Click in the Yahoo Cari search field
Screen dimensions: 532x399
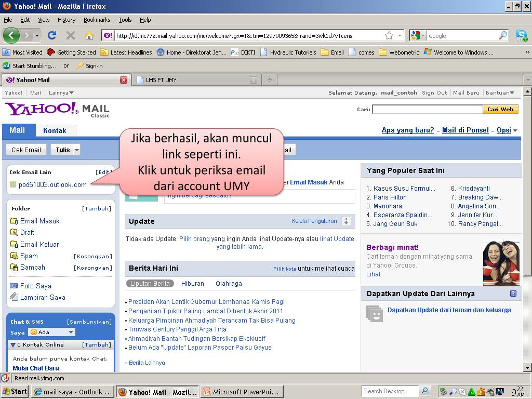tap(427, 109)
